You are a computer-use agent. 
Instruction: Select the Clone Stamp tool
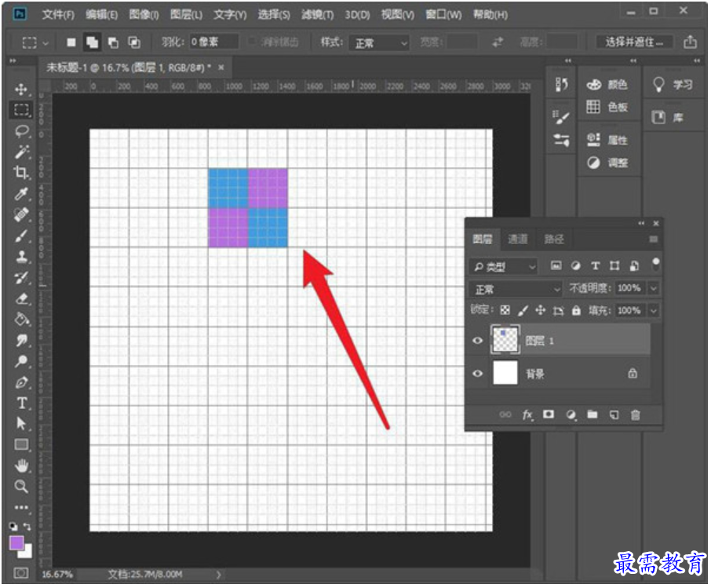click(21, 257)
